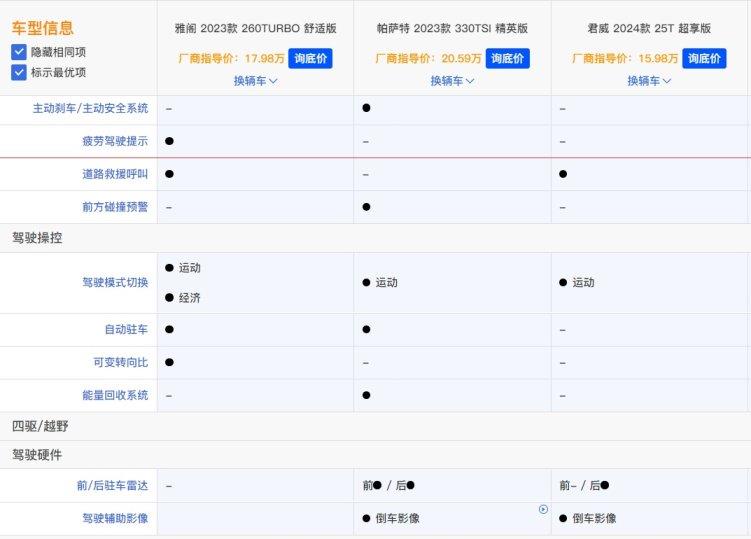Click 运动 drive mode in 君威 column
The width and height of the screenshot is (751, 539).
583,283
